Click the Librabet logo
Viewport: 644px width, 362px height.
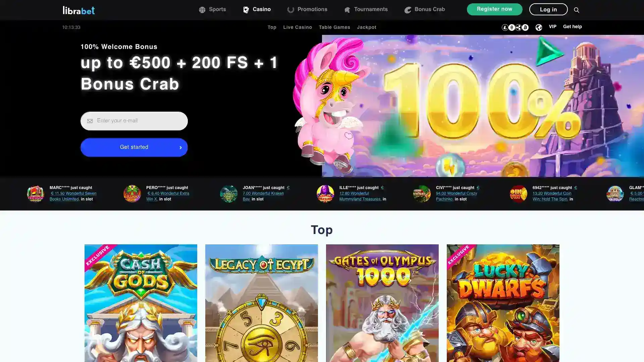click(79, 10)
